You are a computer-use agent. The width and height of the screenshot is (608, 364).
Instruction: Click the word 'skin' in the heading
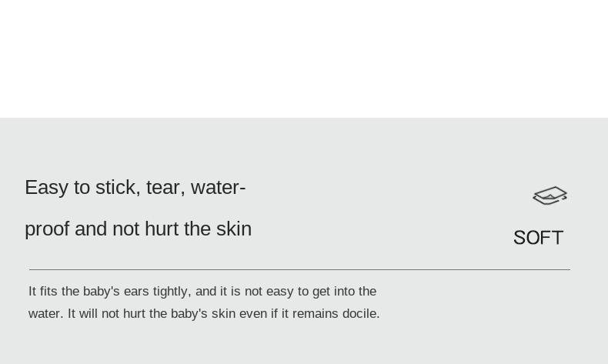coord(234,229)
